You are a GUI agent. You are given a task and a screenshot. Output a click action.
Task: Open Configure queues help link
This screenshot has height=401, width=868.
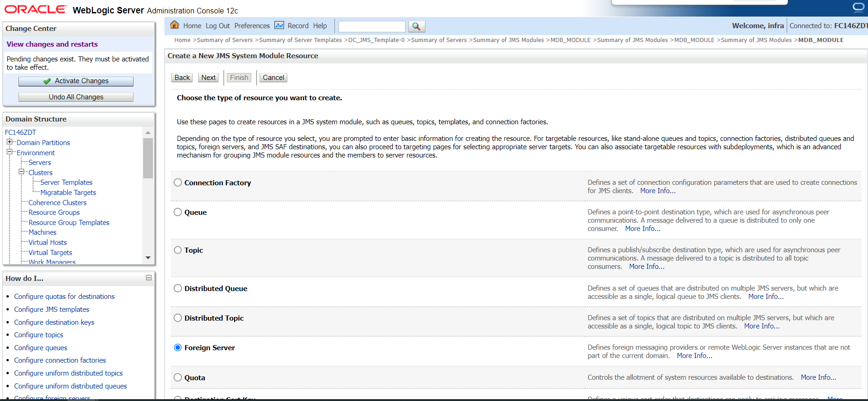click(x=41, y=348)
